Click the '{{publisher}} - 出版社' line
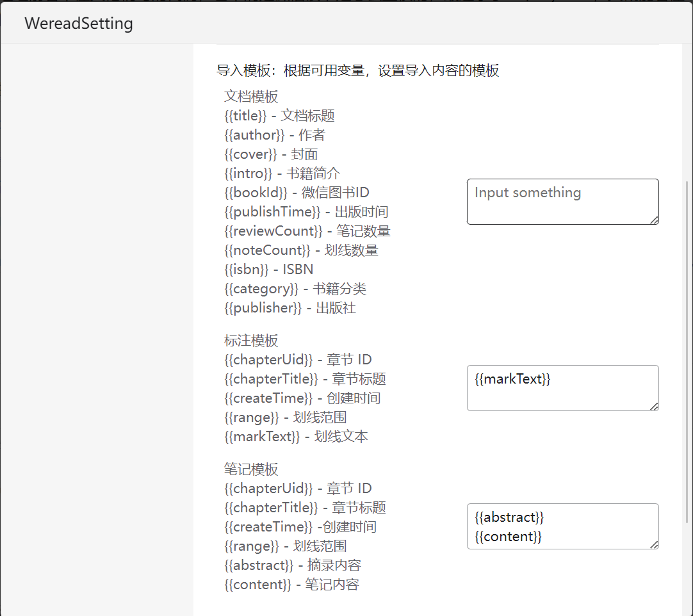The height and width of the screenshot is (616, 693). click(x=290, y=308)
